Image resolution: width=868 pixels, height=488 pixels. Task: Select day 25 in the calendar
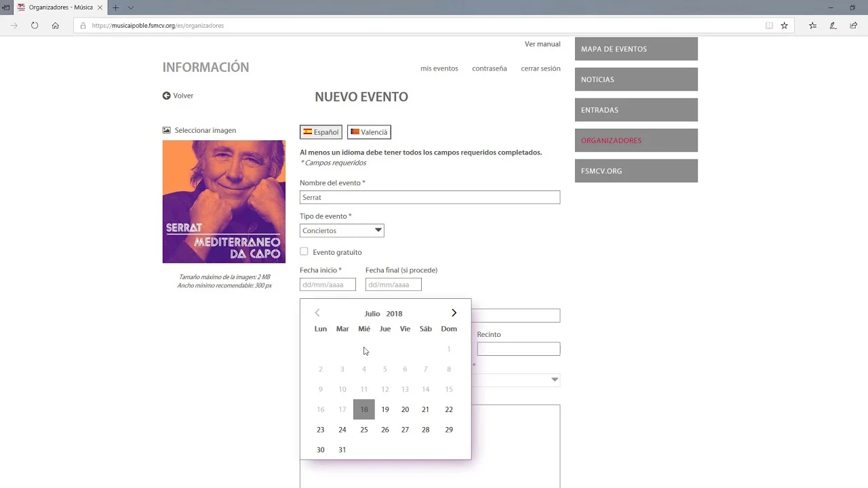[364, 430]
